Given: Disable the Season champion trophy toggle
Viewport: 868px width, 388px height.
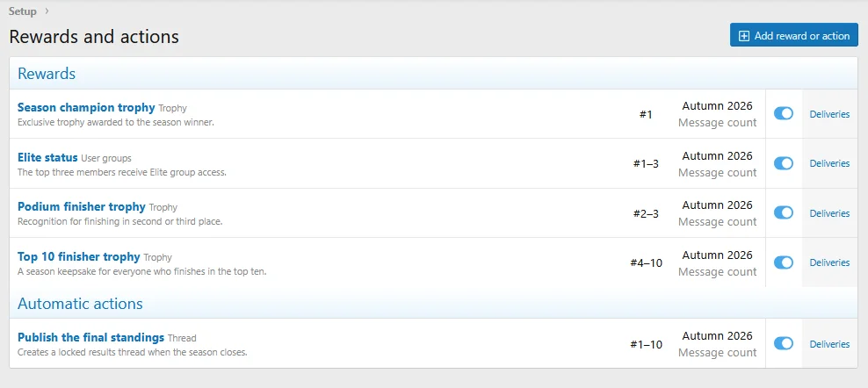Looking at the screenshot, I should pyautogui.click(x=784, y=113).
